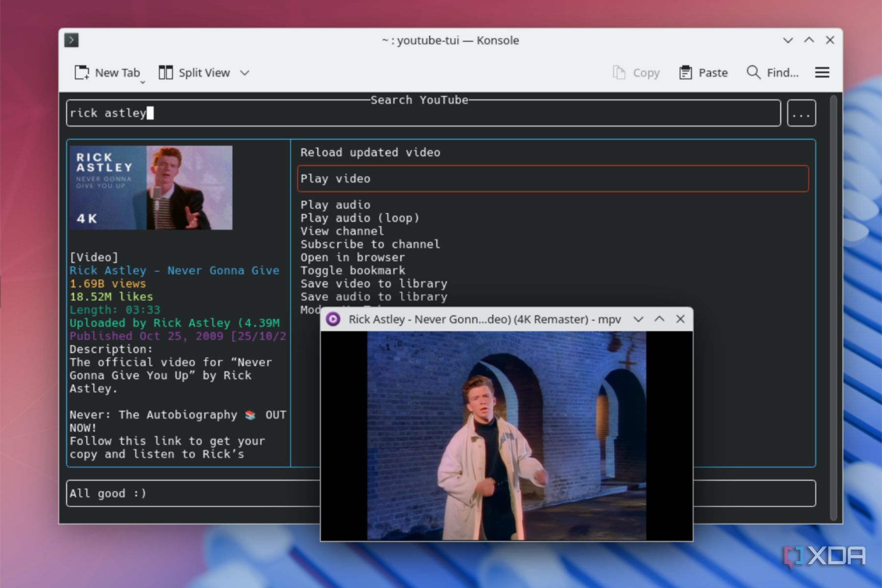Choose Subscribe to channel
The image size is (882, 588).
tap(370, 244)
